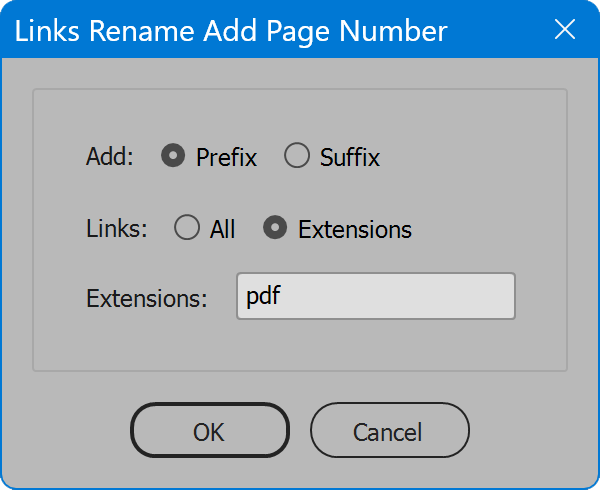600x490 pixels.
Task: Click the dialog title bar text
Action: [x=231, y=31]
